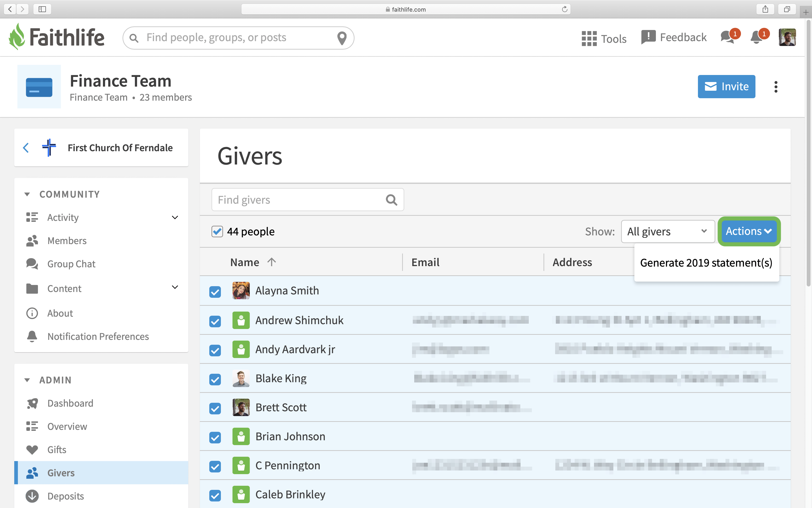Toggle the Actions dropdown button

point(749,231)
